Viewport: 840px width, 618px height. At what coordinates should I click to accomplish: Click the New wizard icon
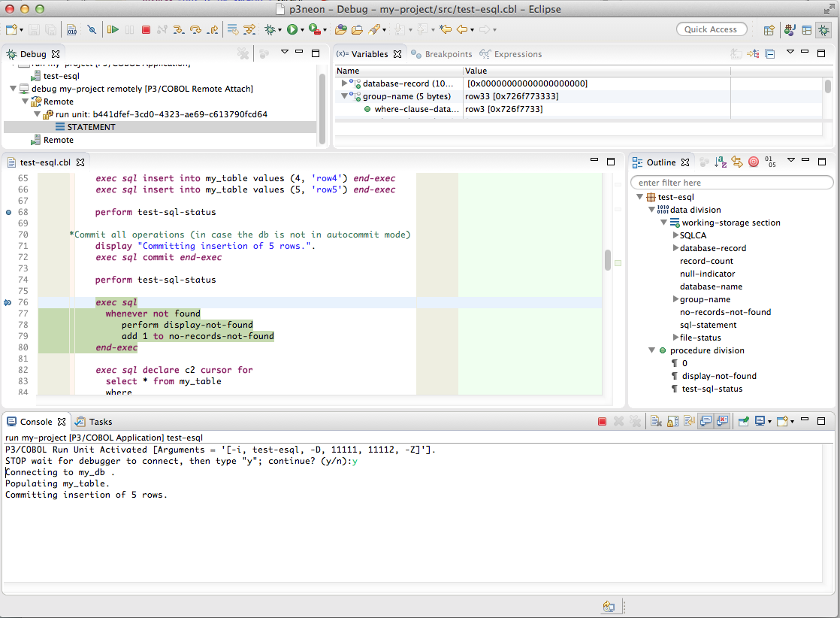pyautogui.click(x=11, y=29)
